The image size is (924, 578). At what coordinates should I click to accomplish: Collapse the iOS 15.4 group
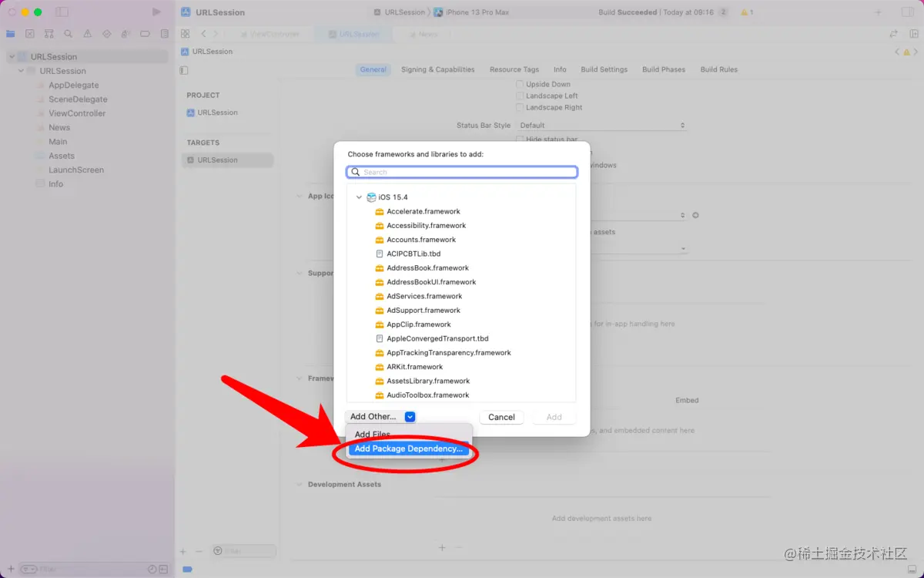pyautogui.click(x=359, y=197)
